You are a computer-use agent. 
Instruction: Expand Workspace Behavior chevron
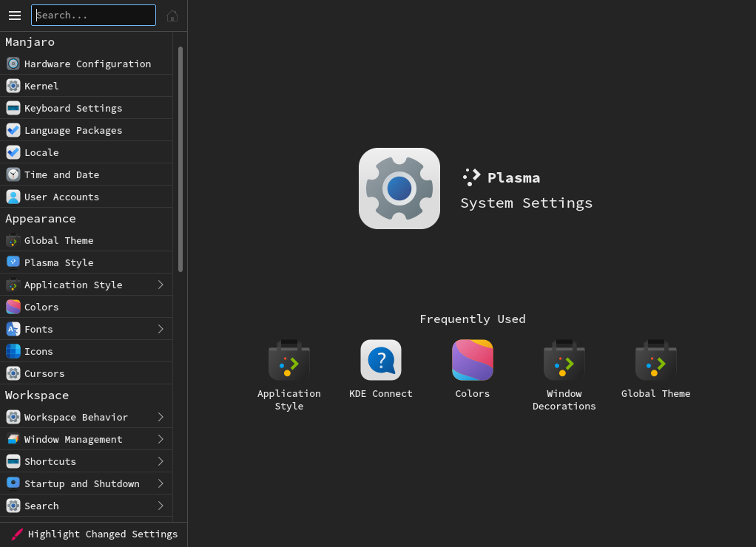coord(161,417)
